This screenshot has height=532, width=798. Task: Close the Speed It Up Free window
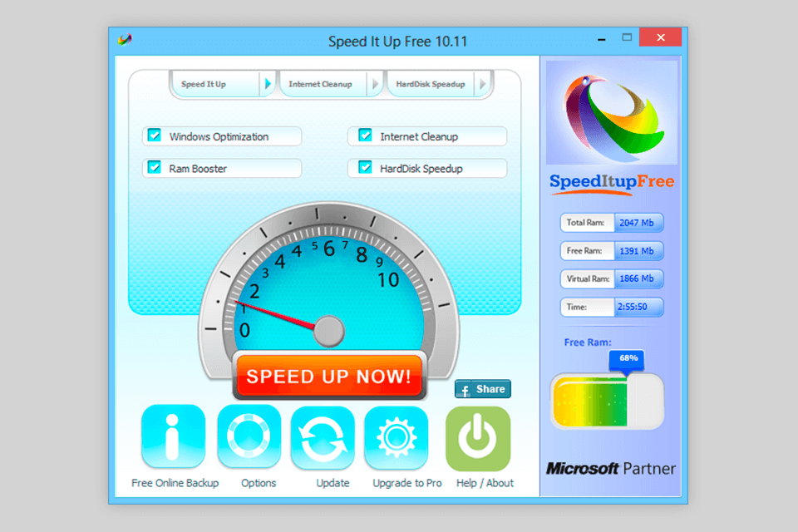coord(661,37)
